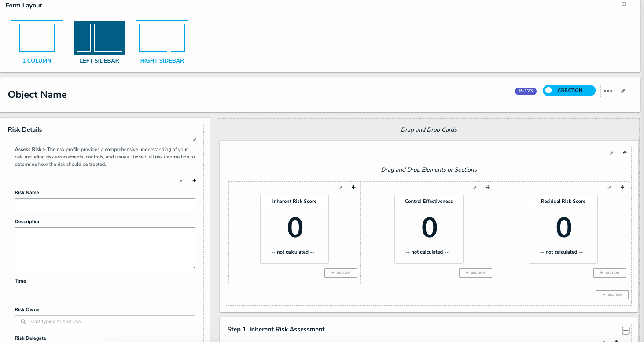This screenshot has height=342, width=644.
Task: Click move icon above Risk Name field
Action: click(x=194, y=181)
